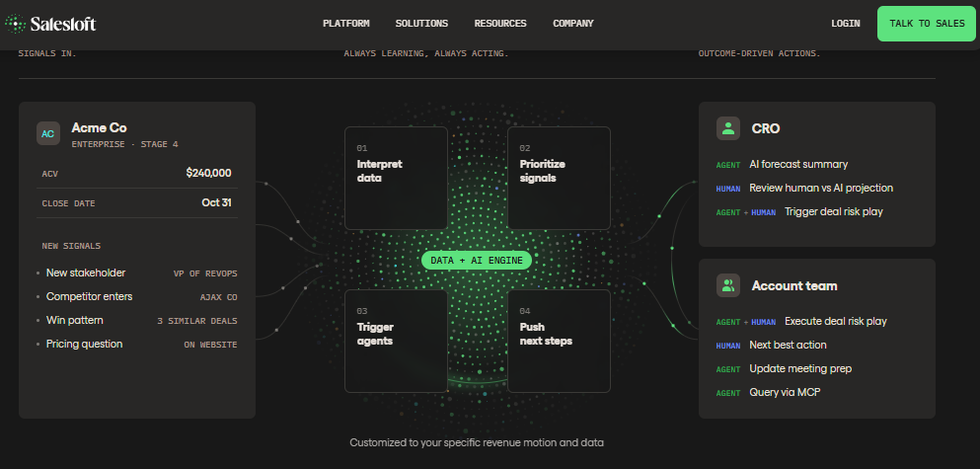Click the Signals In caption
The width and height of the screenshot is (980, 469).
(47, 54)
